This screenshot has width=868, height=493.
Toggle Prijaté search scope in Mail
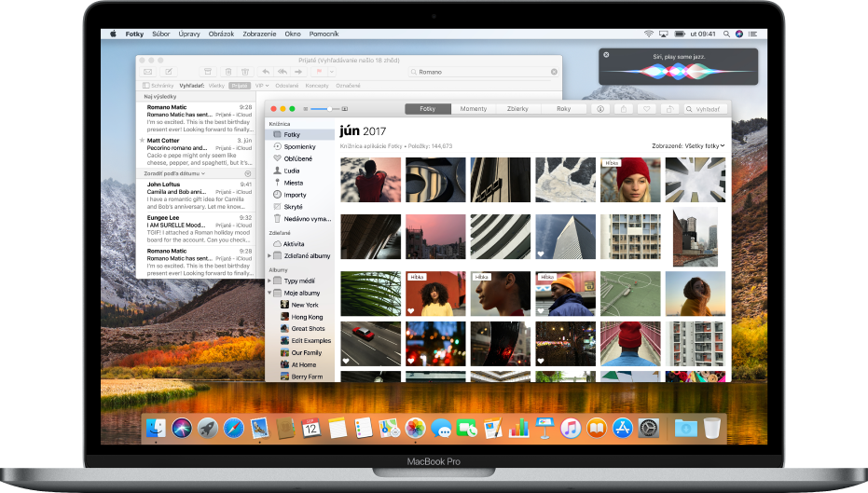tap(240, 86)
